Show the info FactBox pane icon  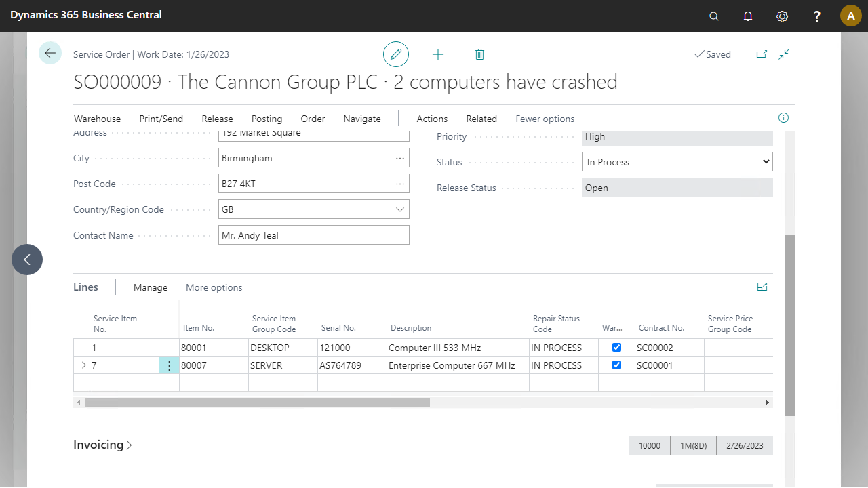point(783,118)
